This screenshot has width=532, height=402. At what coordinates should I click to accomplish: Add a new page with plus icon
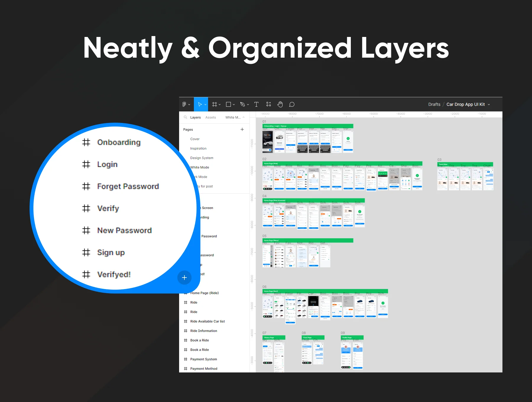[242, 129]
